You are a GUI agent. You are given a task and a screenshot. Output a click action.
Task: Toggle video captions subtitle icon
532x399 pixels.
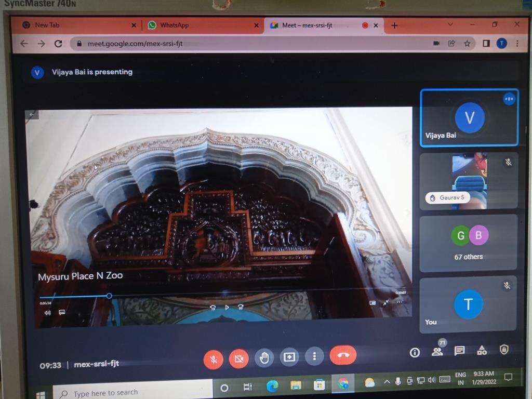tap(62, 312)
